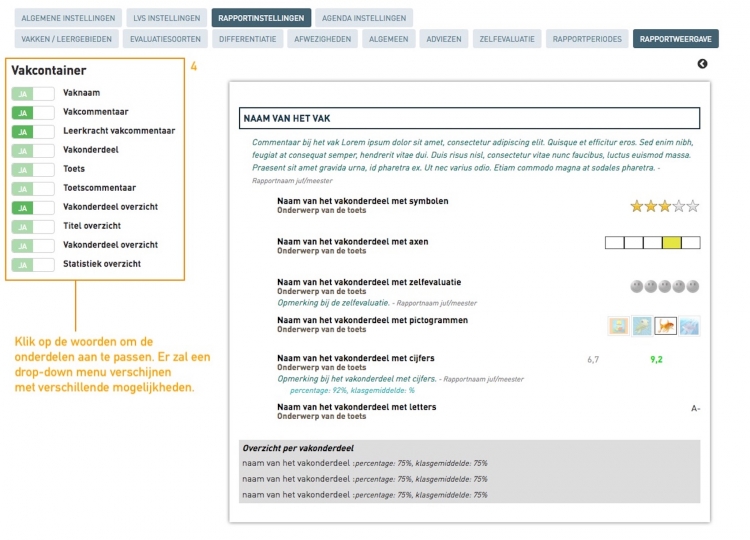Toggle Vakonderdeel overzicht switch just below Toetscommentaar
Screen dimensions: 750x540
pyautogui.click(x=33, y=208)
